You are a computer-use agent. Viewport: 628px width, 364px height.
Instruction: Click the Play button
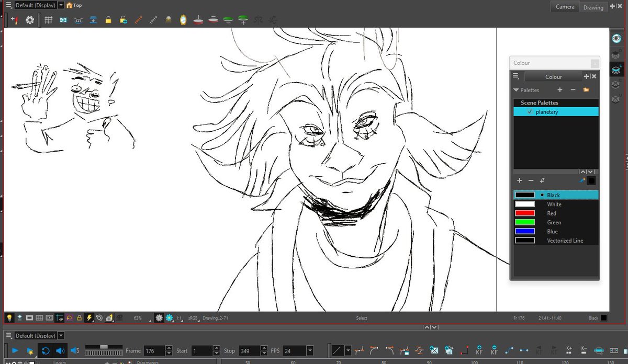15,350
